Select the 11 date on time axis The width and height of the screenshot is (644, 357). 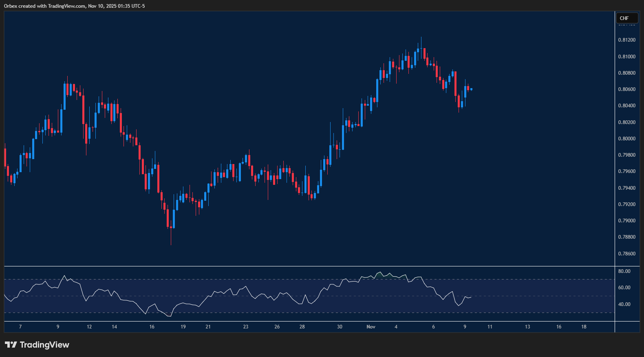tap(490, 327)
